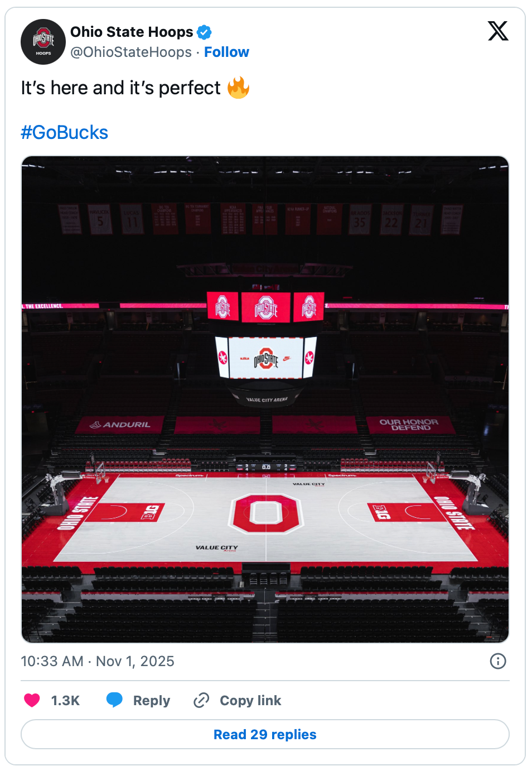The width and height of the screenshot is (532, 771).
Task: Click the Ohio State Hoops display name
Action: pos(132,32)
